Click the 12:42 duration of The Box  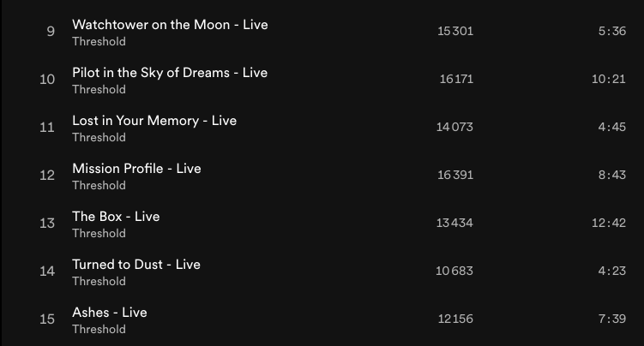pos(610,224)
